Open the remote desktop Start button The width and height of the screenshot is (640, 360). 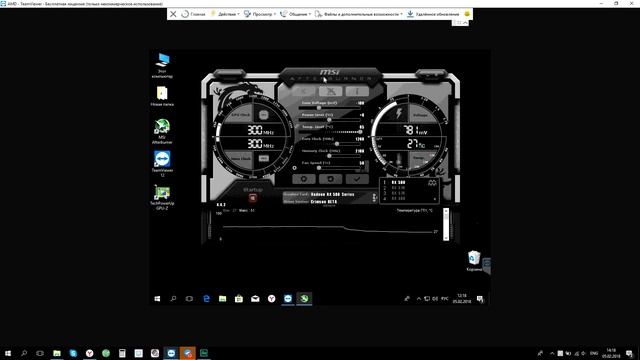tap(157, 299)
